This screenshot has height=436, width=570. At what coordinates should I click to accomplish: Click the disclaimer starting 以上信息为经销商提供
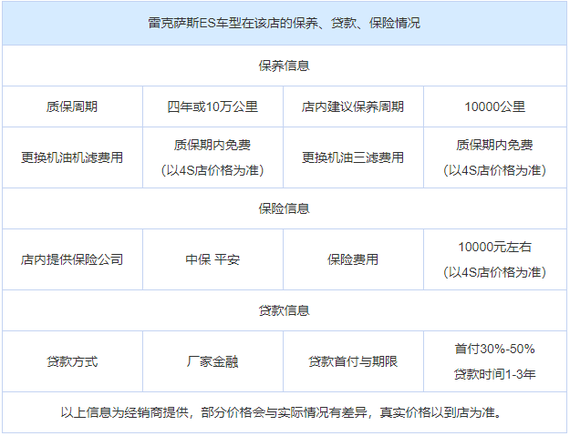click(x=281, y=412)
